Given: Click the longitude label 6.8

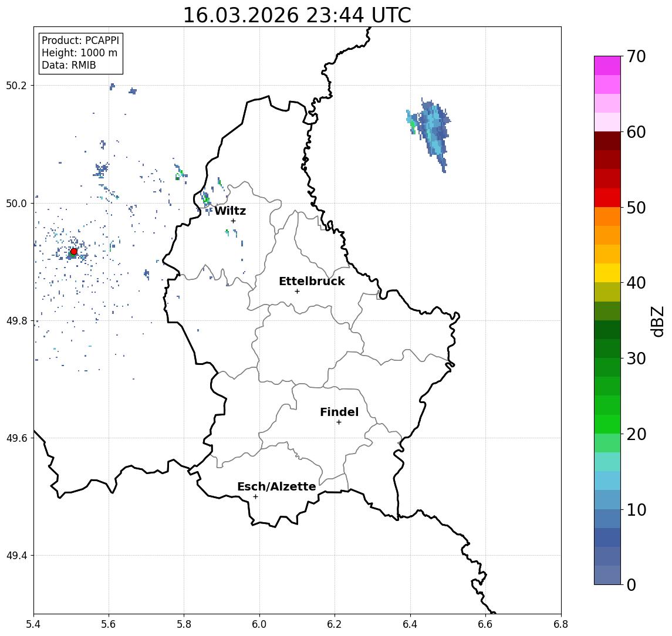Looking at the screenshot, I should tap(560, 624).
